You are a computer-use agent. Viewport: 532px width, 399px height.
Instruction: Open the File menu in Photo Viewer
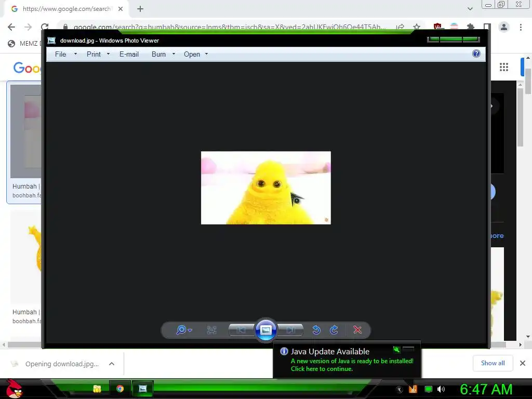point(60,54)
